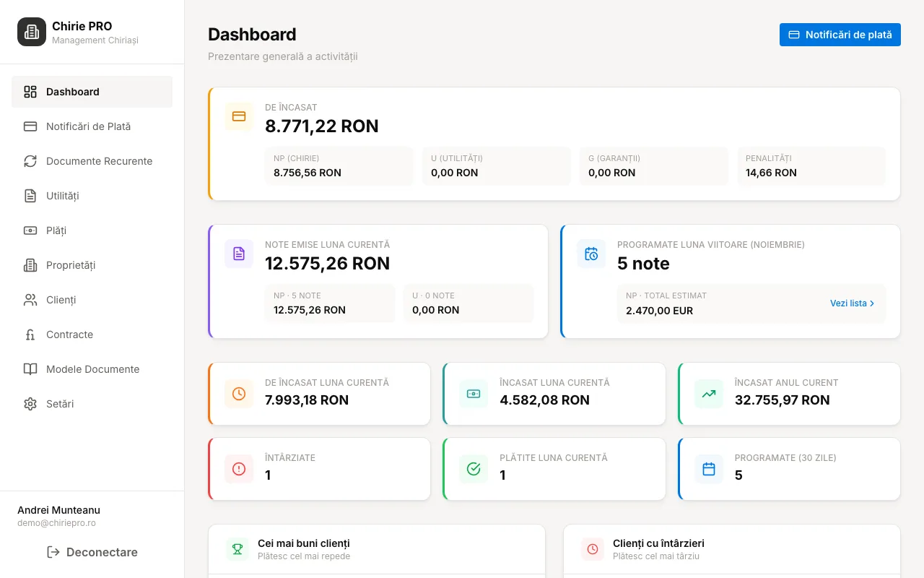Click the credit card icon in De Încasat card

point(239,116)
